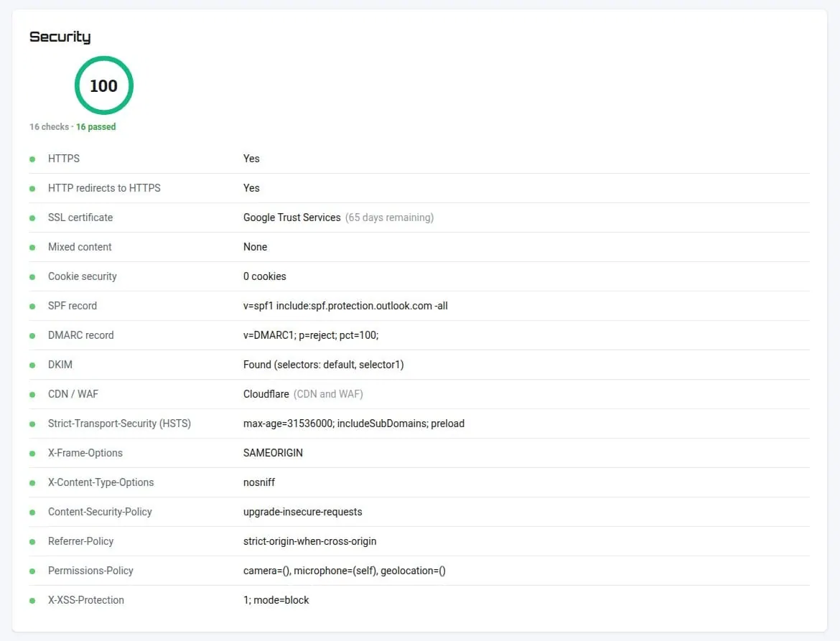Click the 'SSL certificate' label

pyautogui.click(x=80, y=217)
